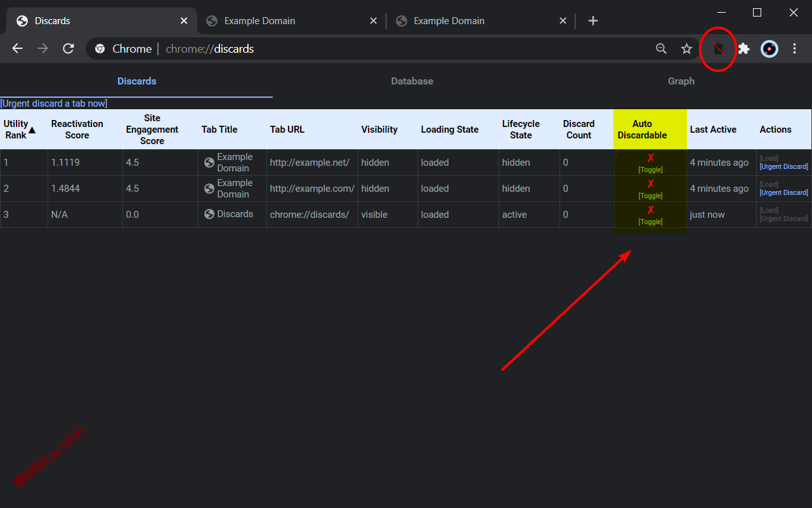
Task: Open the Extensions puzzle-piece menu
Action: click(x=744, y=49)
